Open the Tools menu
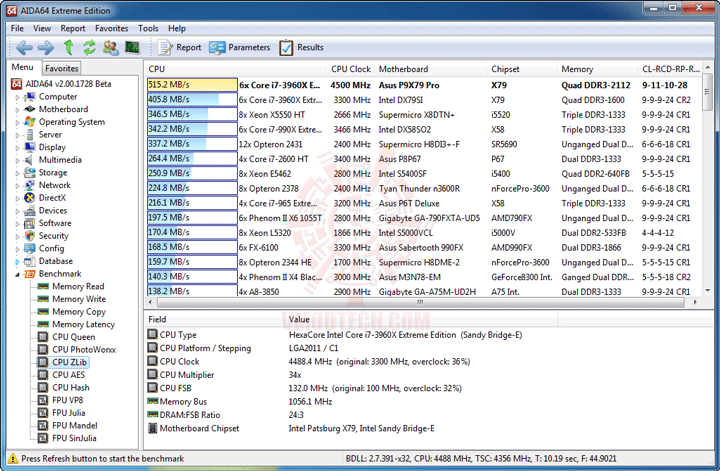The image size is (720, 471). coord(148,28)
